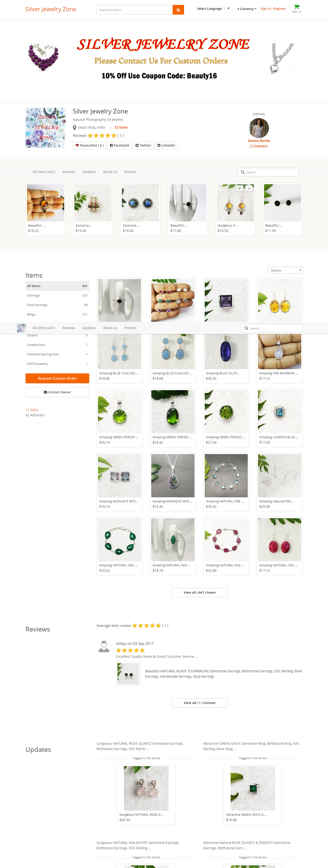Open the Policies tab
Viewport: 328px width, 868px height.
131,172
